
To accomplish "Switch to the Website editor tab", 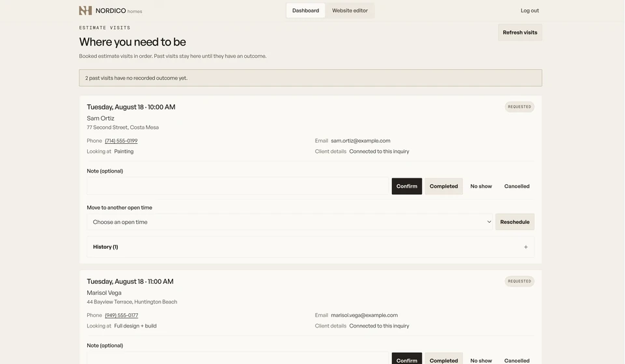I will pos(350,10).
